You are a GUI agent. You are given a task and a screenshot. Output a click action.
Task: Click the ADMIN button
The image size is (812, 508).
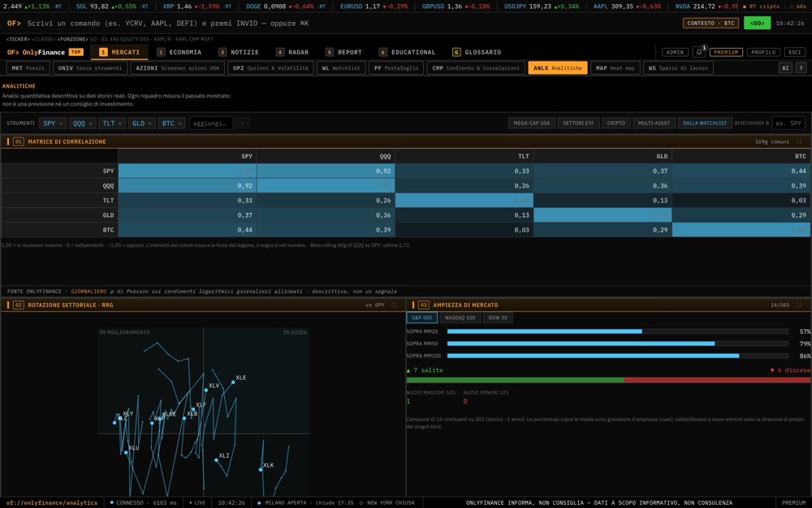point(675,52)
